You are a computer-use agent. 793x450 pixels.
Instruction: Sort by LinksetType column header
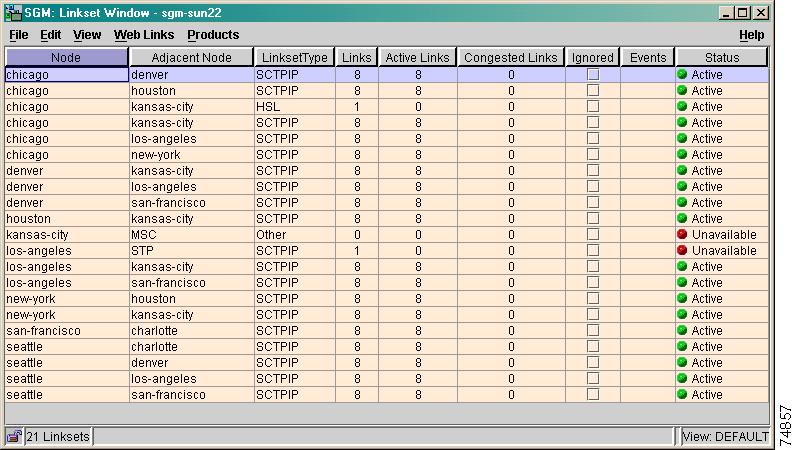click(x=294, y=57)
